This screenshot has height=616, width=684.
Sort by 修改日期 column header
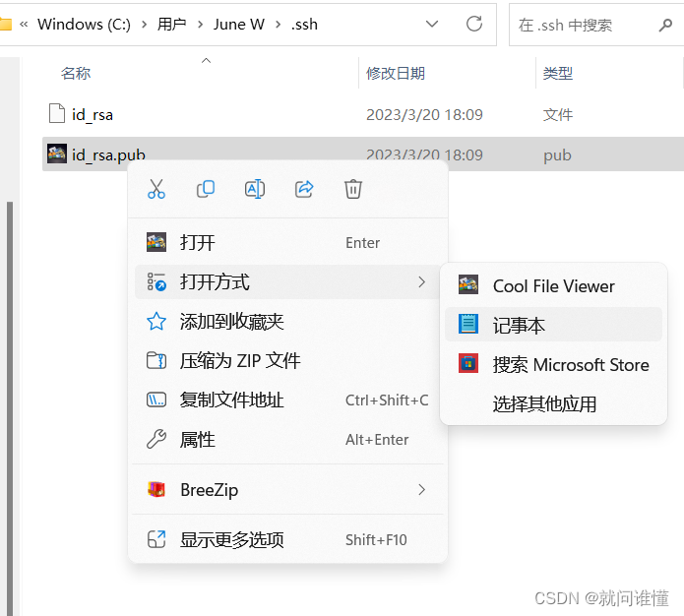pos(396,73)
